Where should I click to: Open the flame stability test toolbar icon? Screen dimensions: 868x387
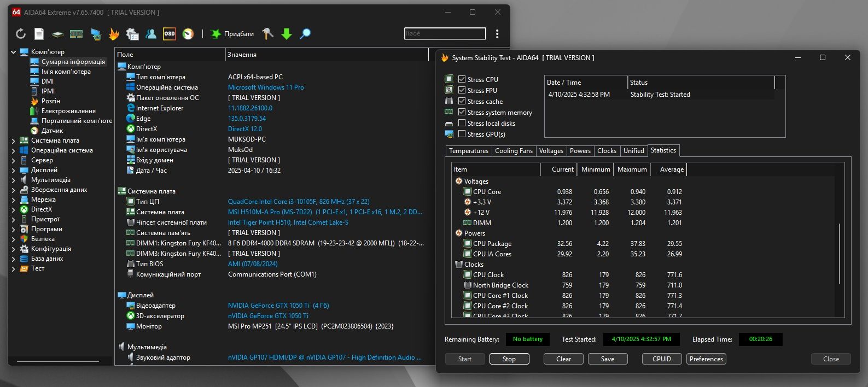click(x=114, y=34)
